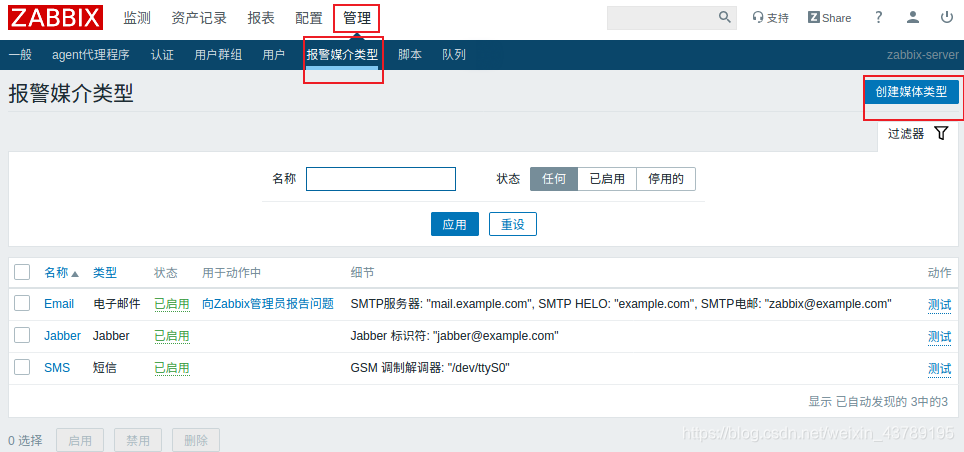Open the 支持 support link
964x452 pixels.
(770, 18)
